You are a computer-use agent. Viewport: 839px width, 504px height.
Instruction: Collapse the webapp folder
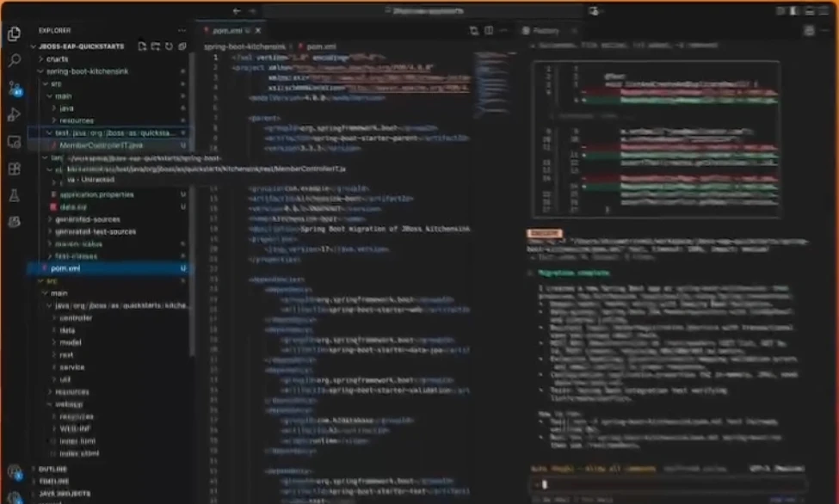click(x=69, y=404)
